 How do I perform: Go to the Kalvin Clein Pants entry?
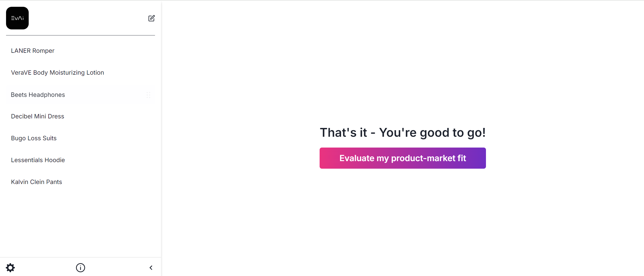36,182
